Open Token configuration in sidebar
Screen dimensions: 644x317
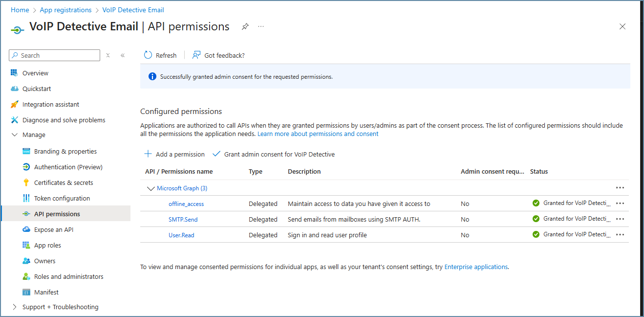point(62,198)
